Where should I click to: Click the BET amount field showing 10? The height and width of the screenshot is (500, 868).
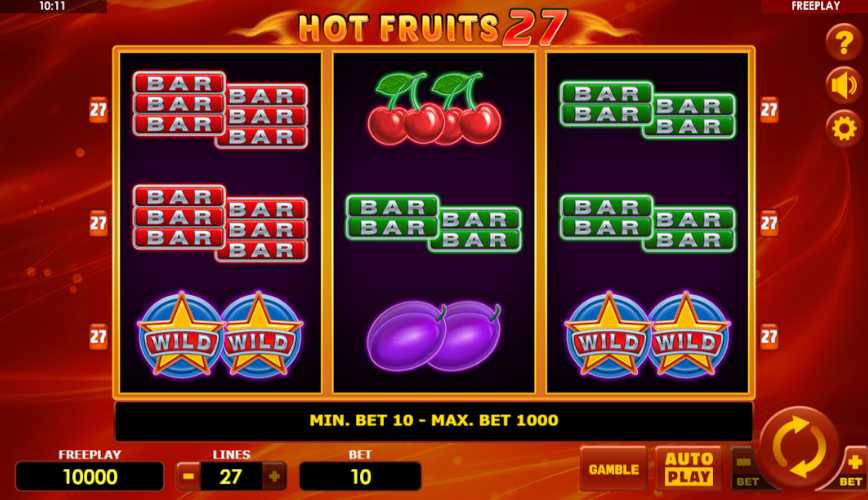[360, 476]
